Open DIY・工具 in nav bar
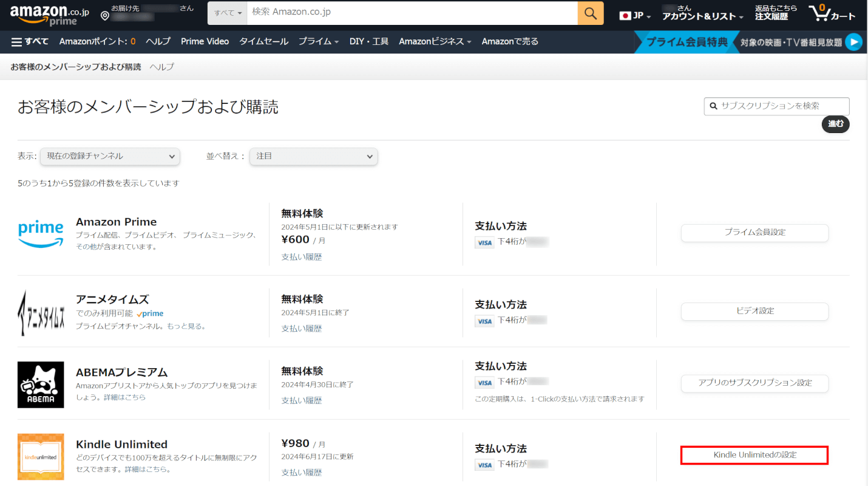 tap(369, 41)
